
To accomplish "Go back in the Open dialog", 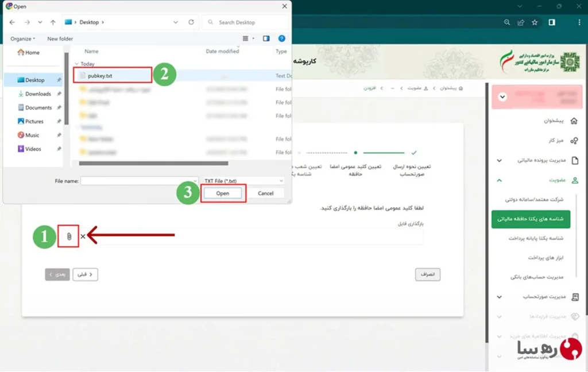I will (x=12, y=22).
